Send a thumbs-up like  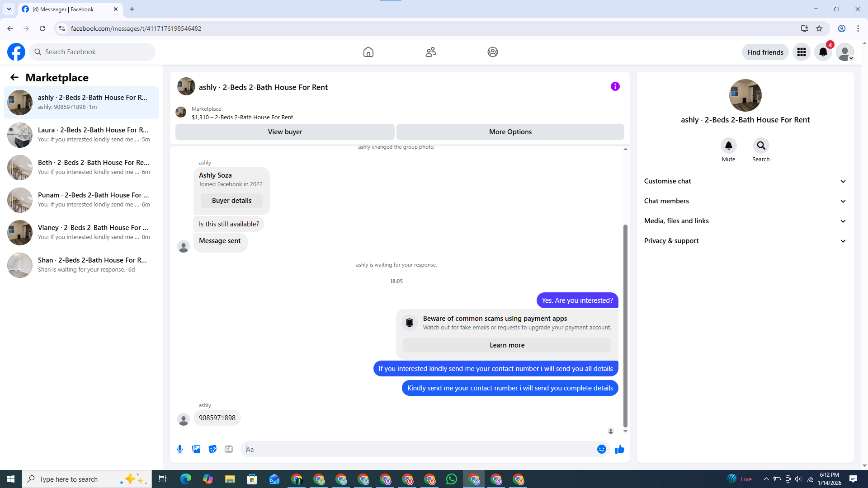(619, 449)
